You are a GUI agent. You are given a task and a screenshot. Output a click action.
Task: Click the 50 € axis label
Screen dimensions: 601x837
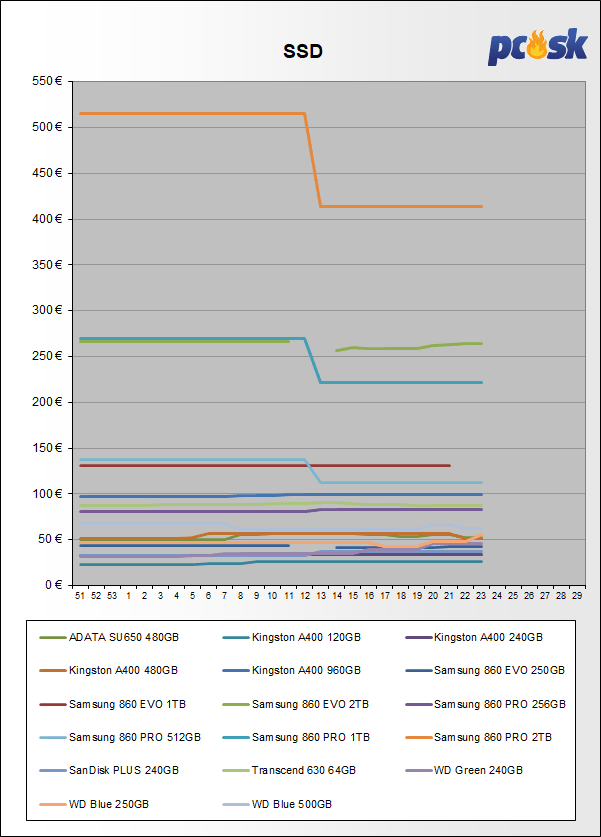click(x=50, y=539)
